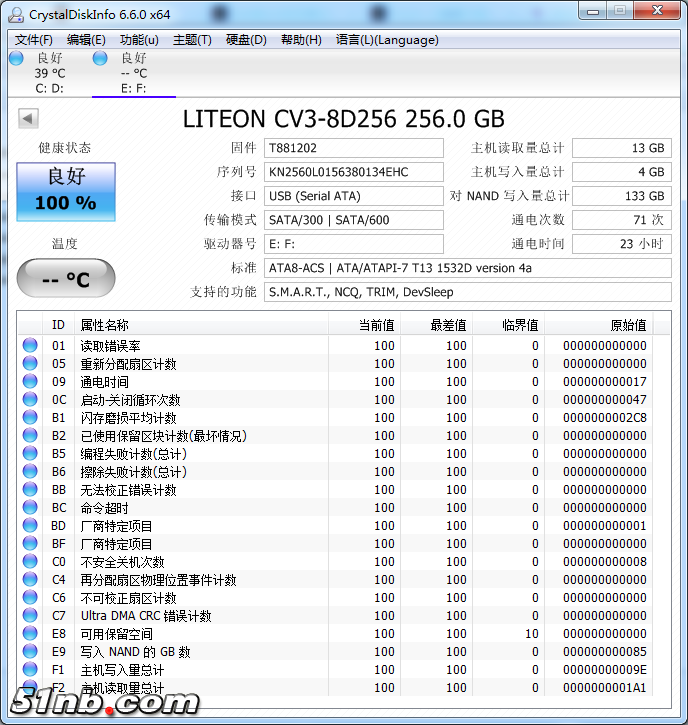
Task: Click the firmware T881202 field
Action: [354, 148]
